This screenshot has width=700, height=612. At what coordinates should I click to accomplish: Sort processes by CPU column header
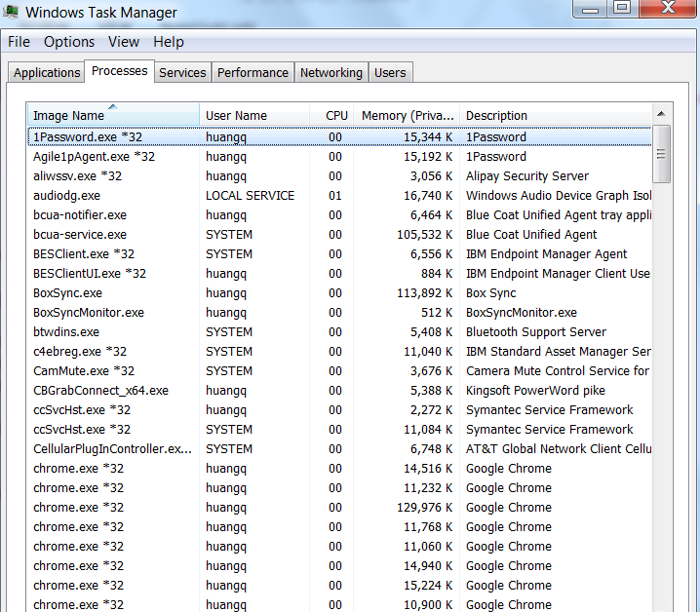[x=331, y=115]
